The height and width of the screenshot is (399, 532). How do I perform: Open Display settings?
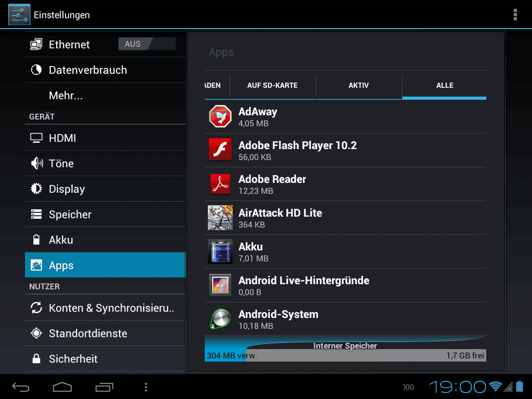105,189
